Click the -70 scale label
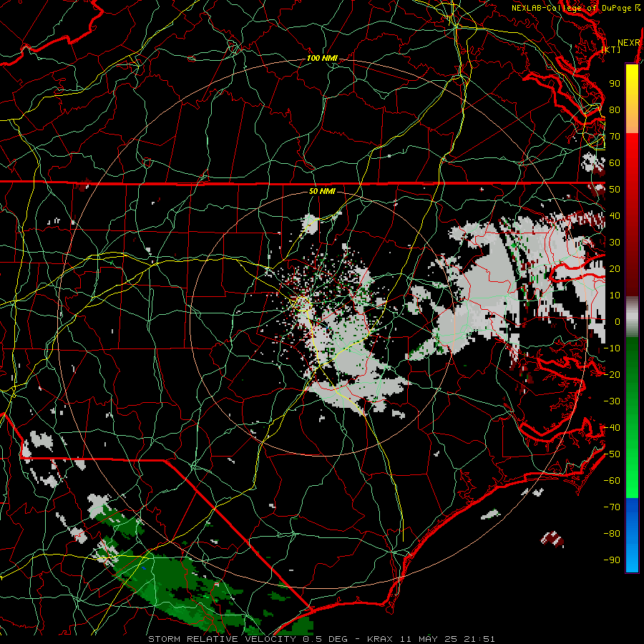Image resolution: width=644 pixels, height=644 pixels. click(612, 507)
